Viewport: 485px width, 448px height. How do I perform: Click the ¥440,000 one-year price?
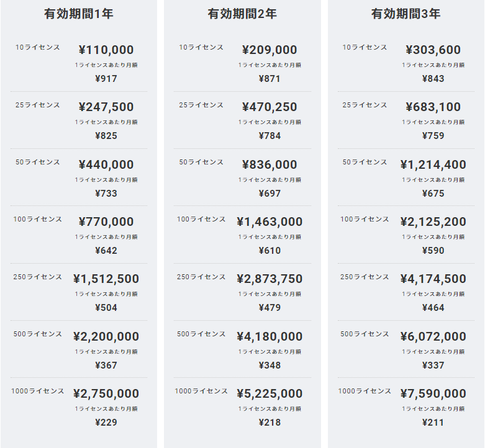(106, 164)
